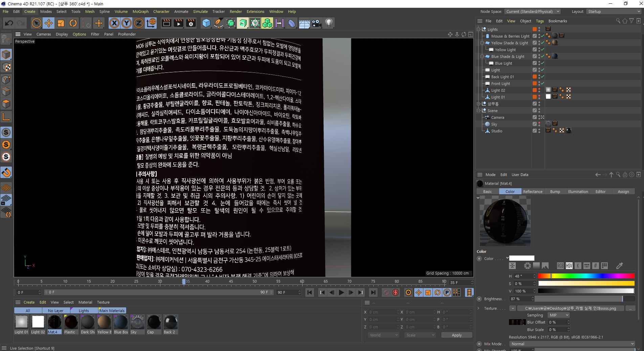
Task: Toggle Y axis lock
Action: (127, 23)
